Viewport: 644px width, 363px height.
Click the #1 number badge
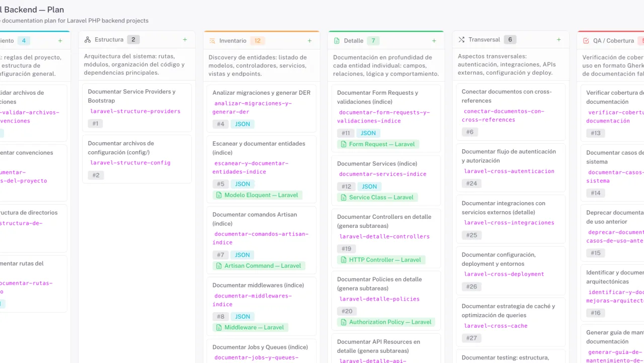(x=95, y=124)
